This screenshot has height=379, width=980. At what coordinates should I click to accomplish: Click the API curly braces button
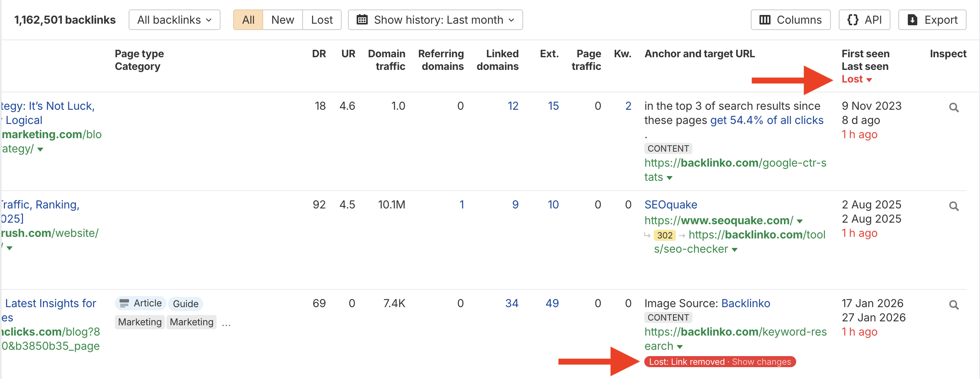tap(864, 20)
